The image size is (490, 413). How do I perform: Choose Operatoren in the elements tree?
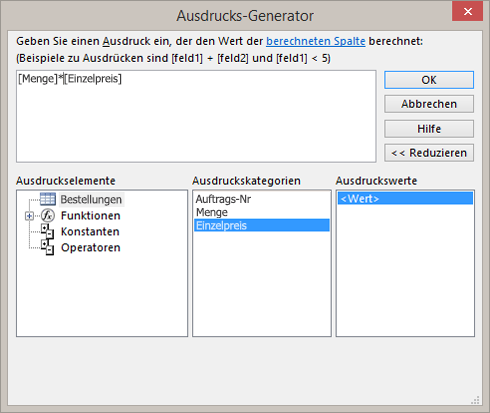(x=91, y=248)
